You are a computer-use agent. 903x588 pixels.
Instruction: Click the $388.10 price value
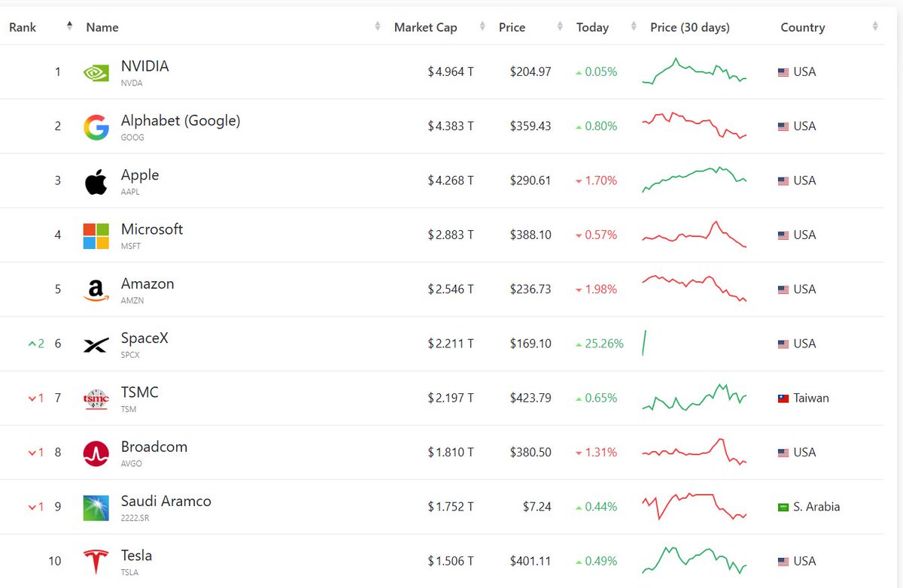point(531,235)
